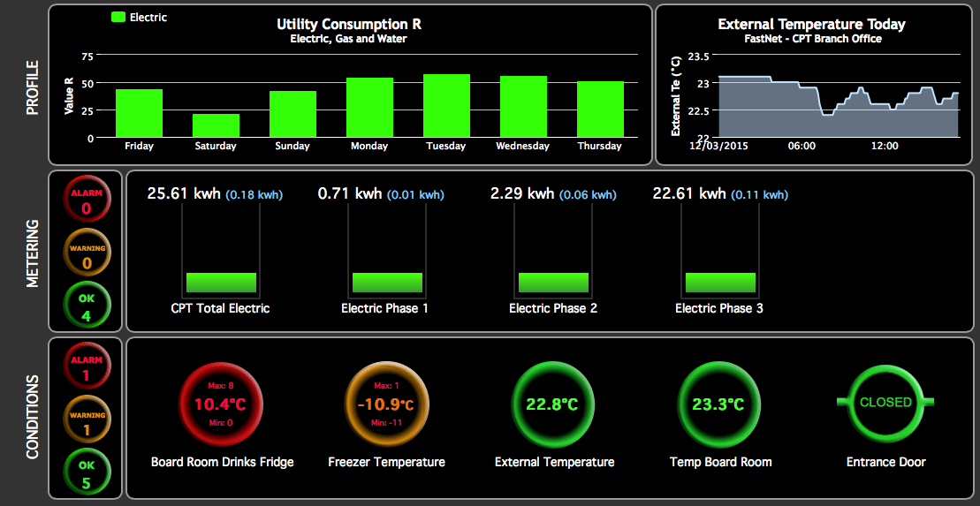Select the Electric Phase 1 meter bar

coord(387,283)
